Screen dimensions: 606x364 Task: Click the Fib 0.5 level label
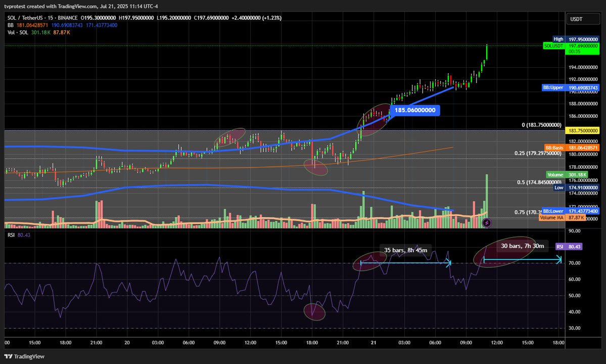point(539,183)
